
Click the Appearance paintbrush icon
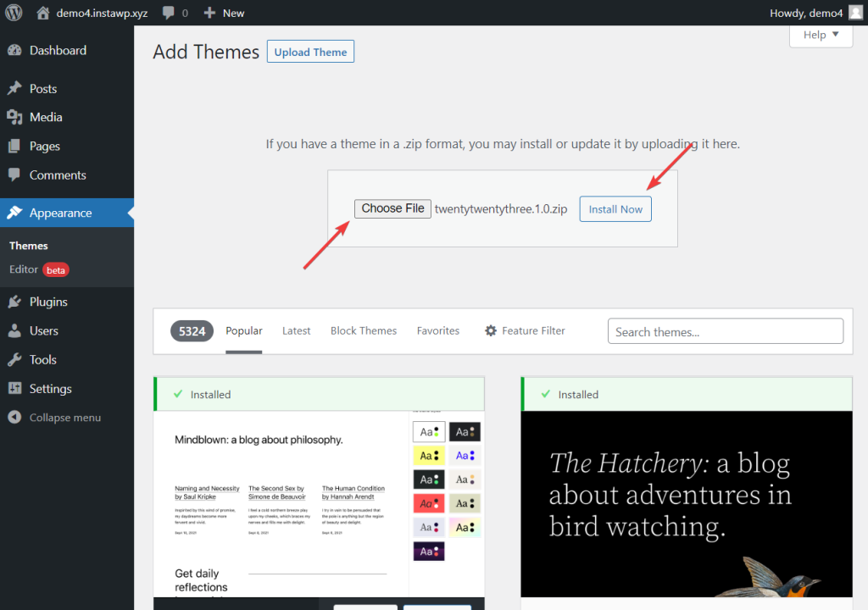[15, 213]
